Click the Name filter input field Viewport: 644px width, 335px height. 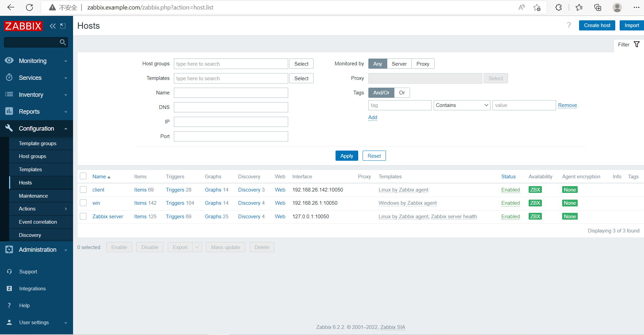[x=231, y=93]
